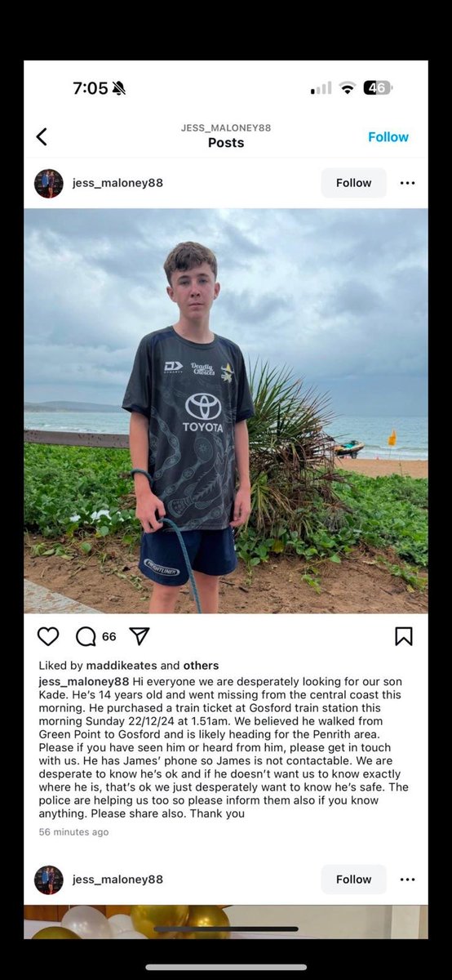Tap jess_maloney88 profile picture on first post
Screen dimensions: 452x980
click(x=49, y=183)
